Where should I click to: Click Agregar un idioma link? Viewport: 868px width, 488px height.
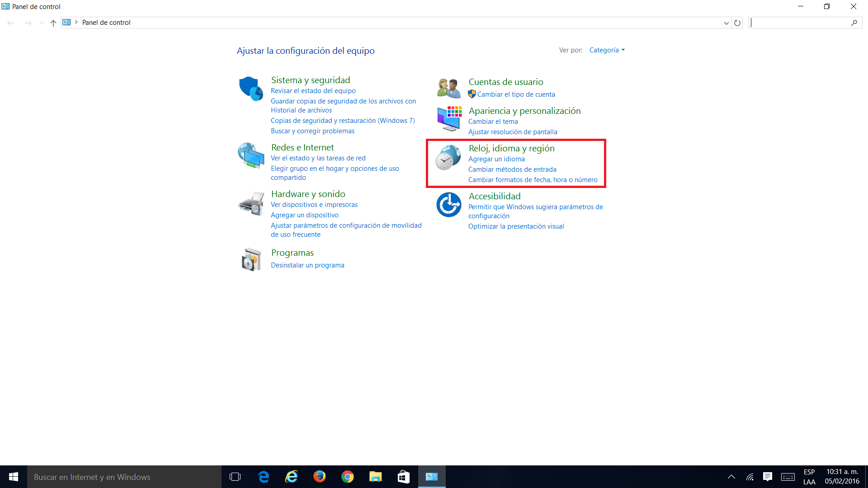[496, 159]
